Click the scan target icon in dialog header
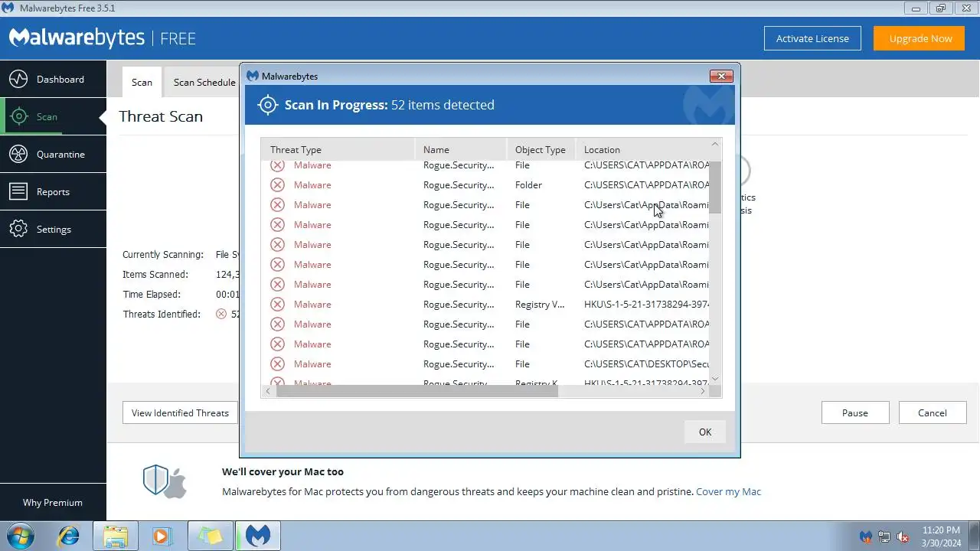980x551 pixels. pyautogui.click(x=267, y=105)
